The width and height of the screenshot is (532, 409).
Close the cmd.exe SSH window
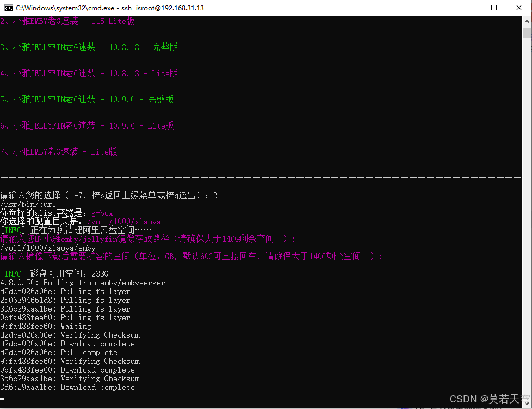click(x=519, y=8)
